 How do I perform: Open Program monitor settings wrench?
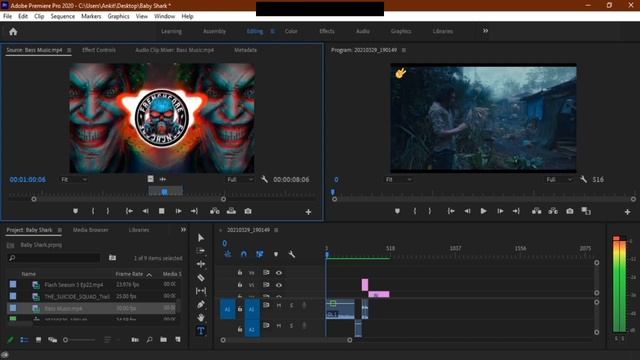point(583,179)
